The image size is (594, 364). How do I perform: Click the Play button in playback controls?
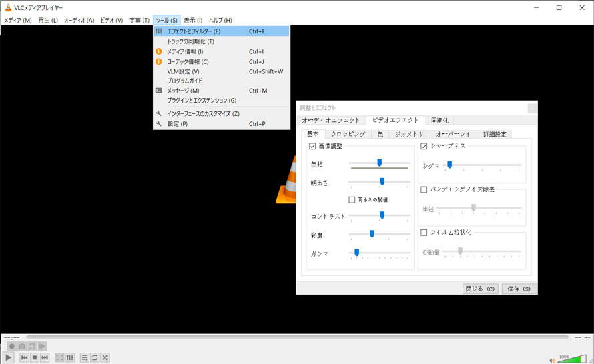9,357
